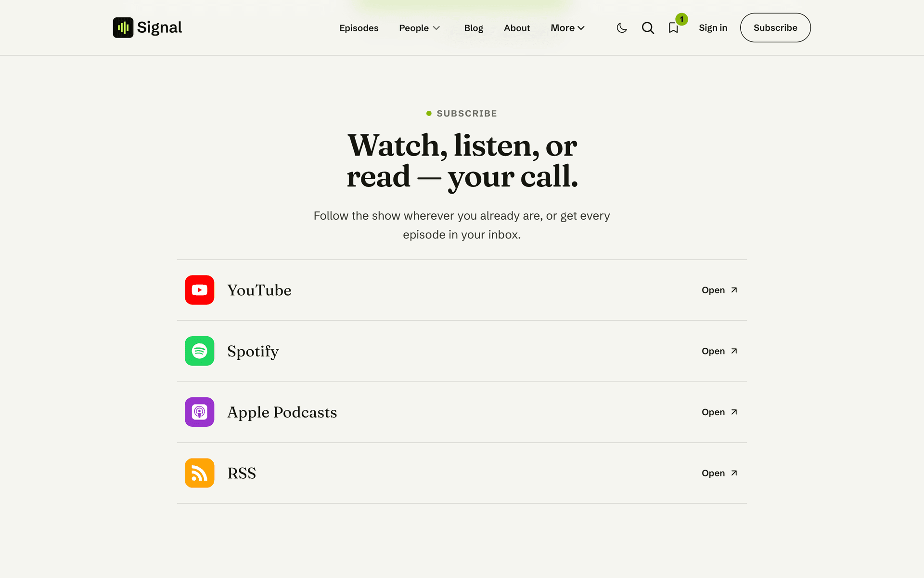Click the Subscribe button in header
The height and width of the screenshot is (578, 924).
[775, 27]
